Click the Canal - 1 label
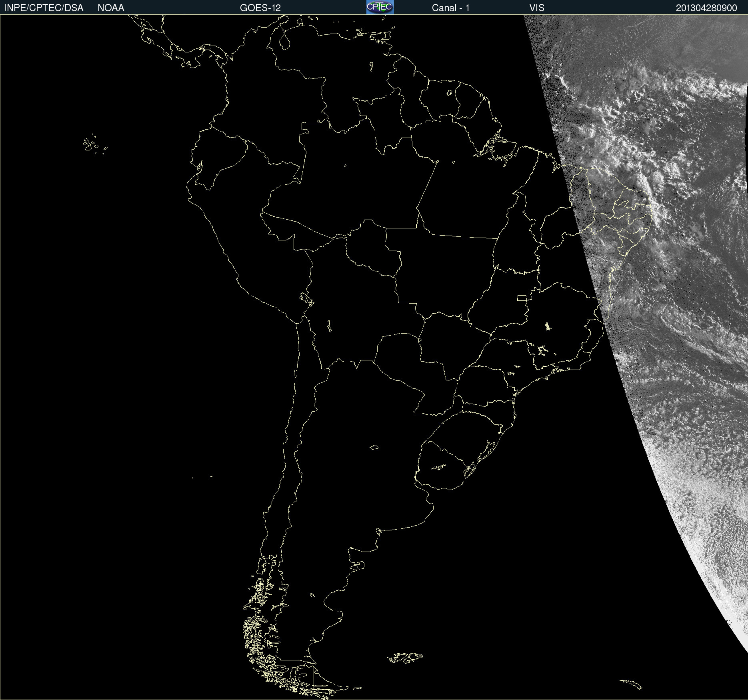 451,8
